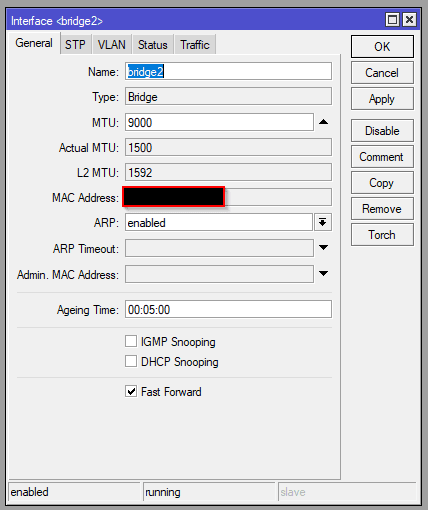Click the 'enabled' status bar entry

[x=74, y=492]
